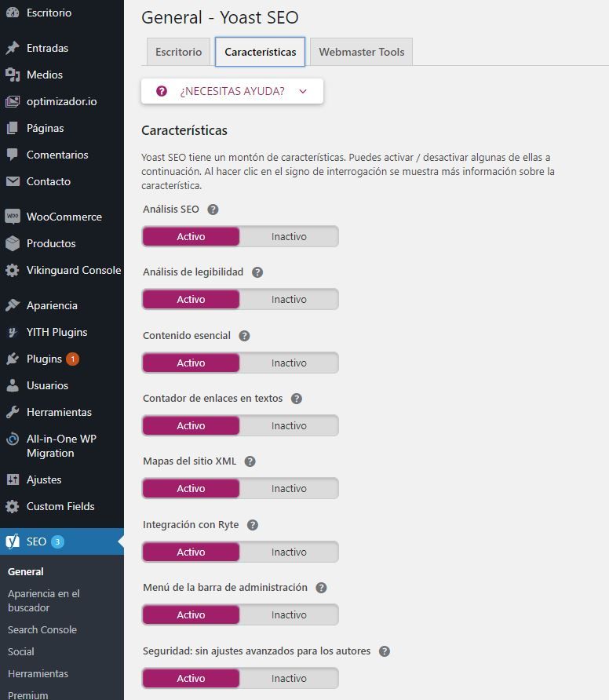This screenshot has height=700, width=609.
Task: Select Activo for Integración con Ryte
Action: click(191, 552)
